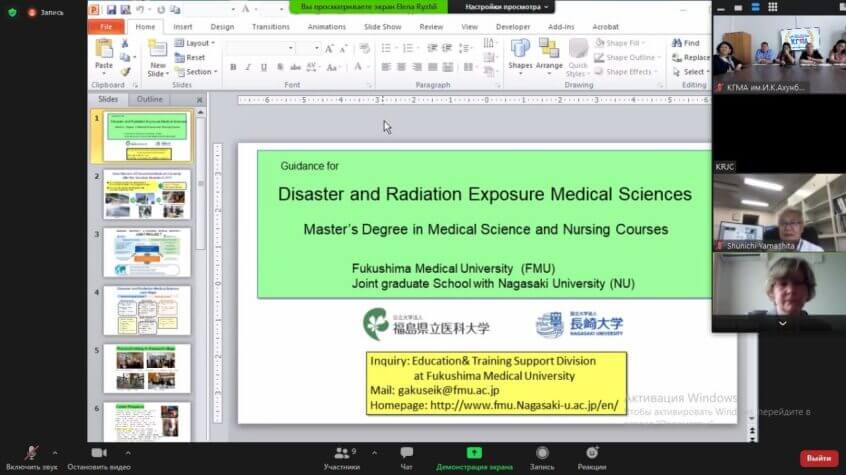
Task: Open the Zoom chat panel
Action: click(406, 457)
